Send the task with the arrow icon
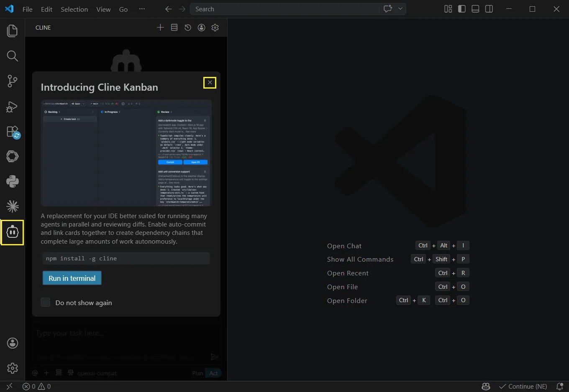This screenshot has height=392, width=569. (214, 356)
